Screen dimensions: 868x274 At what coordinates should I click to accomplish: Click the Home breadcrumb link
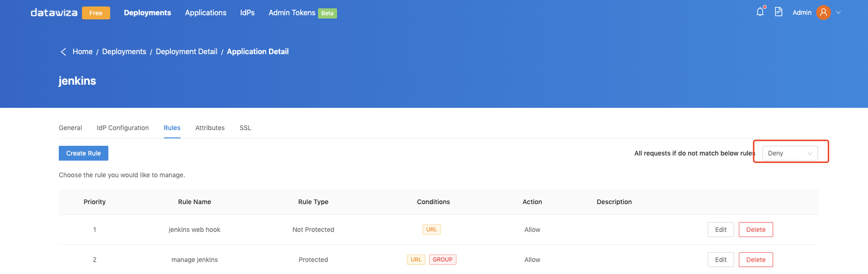click(x=83, y=52)
